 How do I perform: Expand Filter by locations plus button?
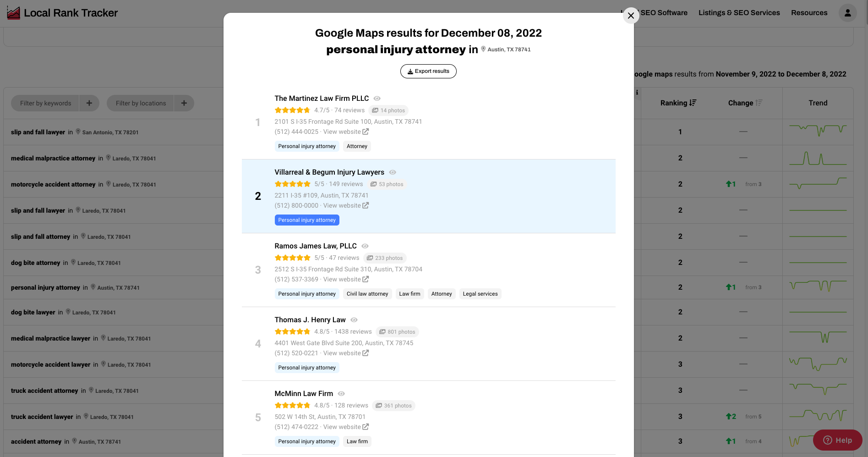(184, 103)
